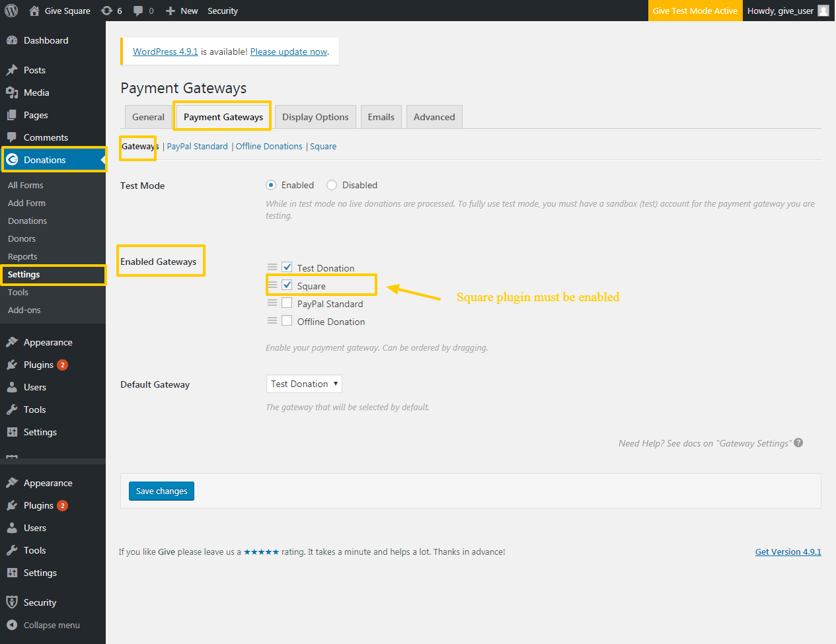Screen dimensions: 836x644
Task: Enable the Offline Donation gateway checkbox
Action: 287,320
